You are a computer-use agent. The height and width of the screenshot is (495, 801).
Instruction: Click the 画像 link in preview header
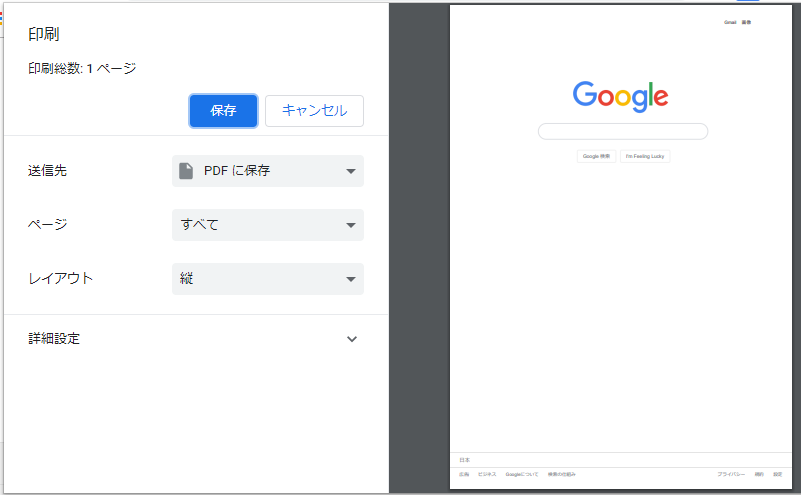746,22
